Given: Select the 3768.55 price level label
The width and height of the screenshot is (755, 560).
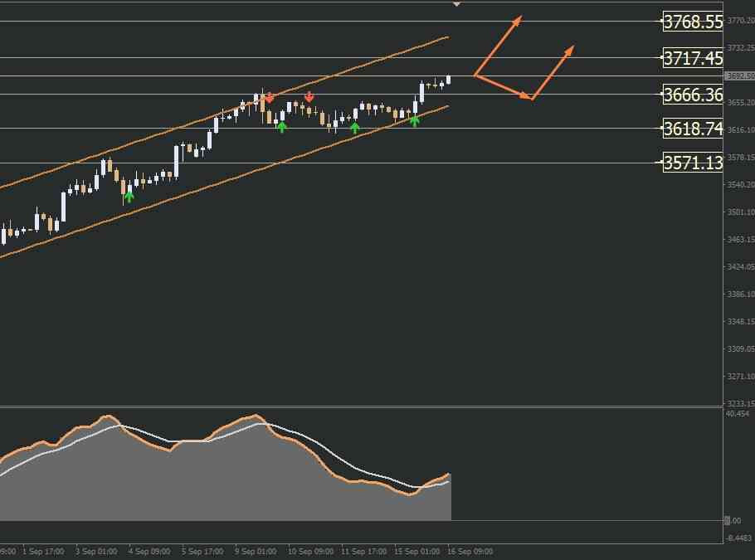Looking at the screenshot, I should [693, 22].
